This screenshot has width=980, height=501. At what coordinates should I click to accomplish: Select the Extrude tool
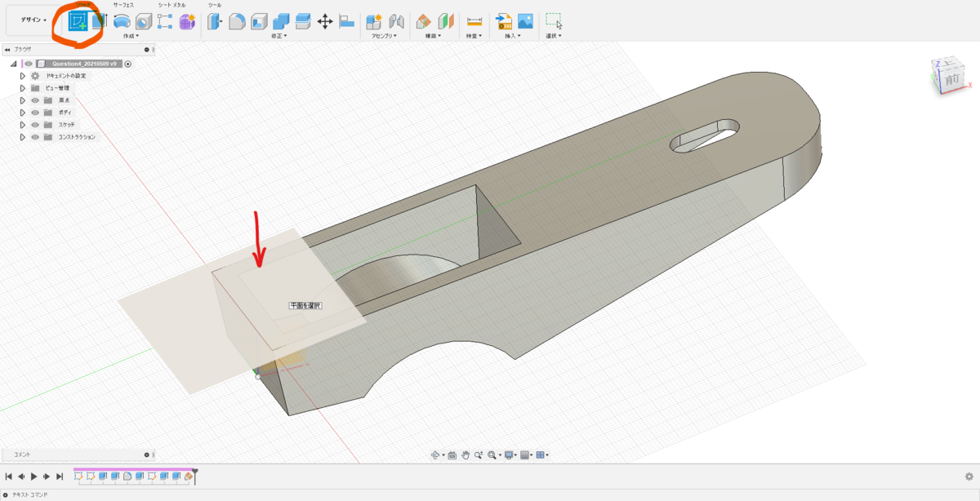pos(100,21)
